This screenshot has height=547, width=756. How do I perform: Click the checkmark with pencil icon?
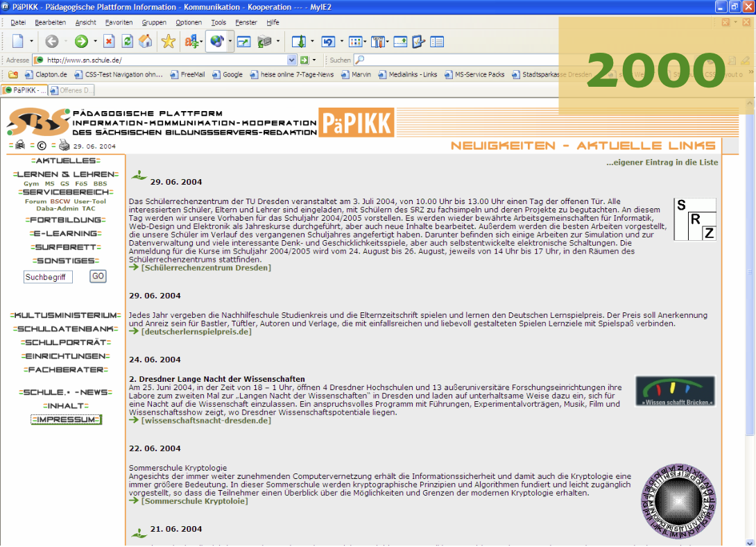pos(418,42)
